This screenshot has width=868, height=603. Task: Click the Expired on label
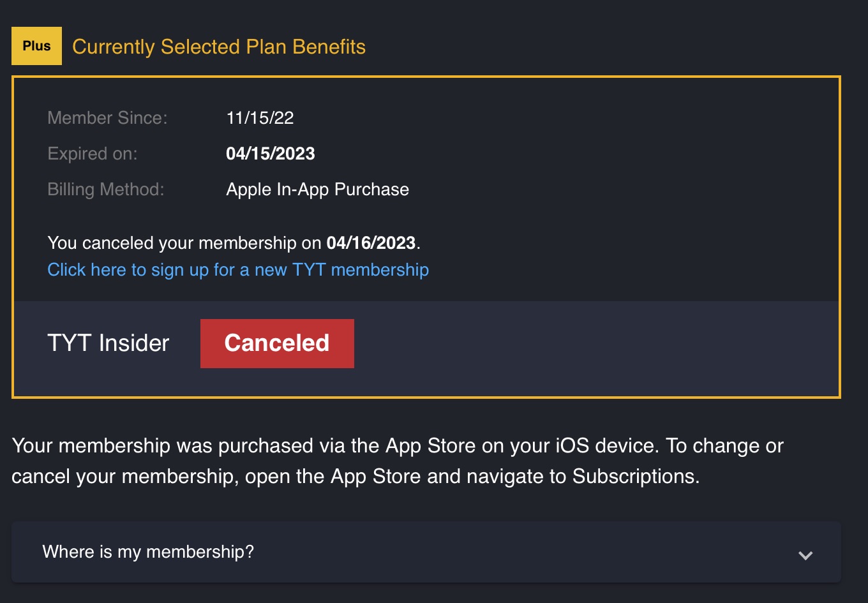tap(93, 154)
